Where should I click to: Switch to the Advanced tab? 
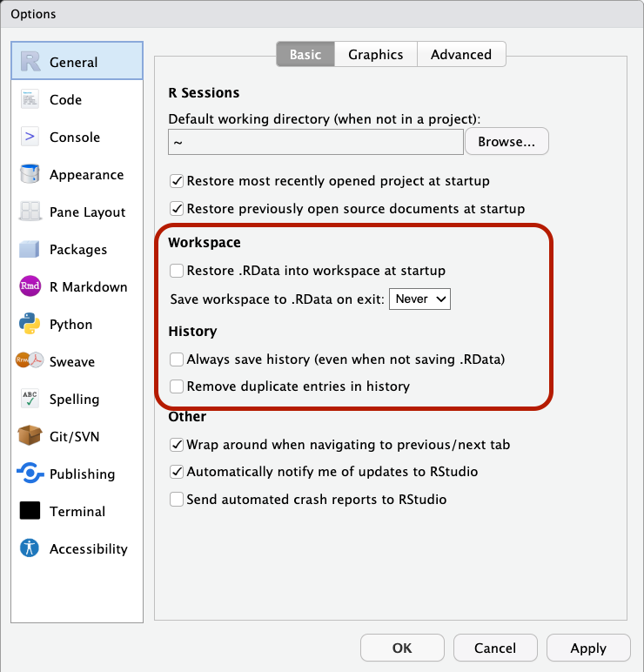(x=461, y=54)
